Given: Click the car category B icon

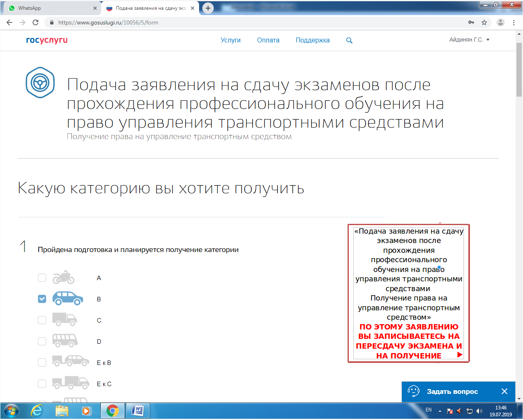Looking at the screenshot, I should [x=68, y=298].
